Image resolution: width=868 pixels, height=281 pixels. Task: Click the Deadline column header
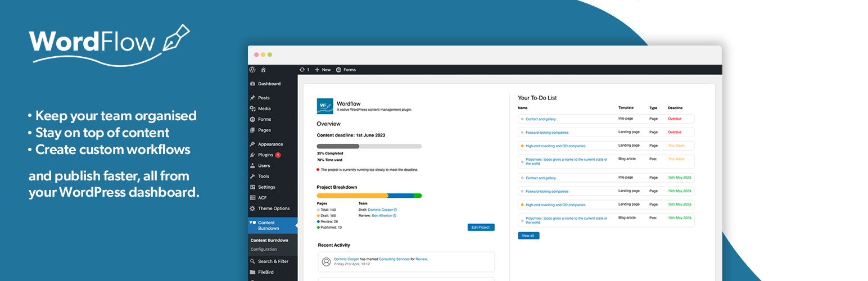[x=675, y=107]
